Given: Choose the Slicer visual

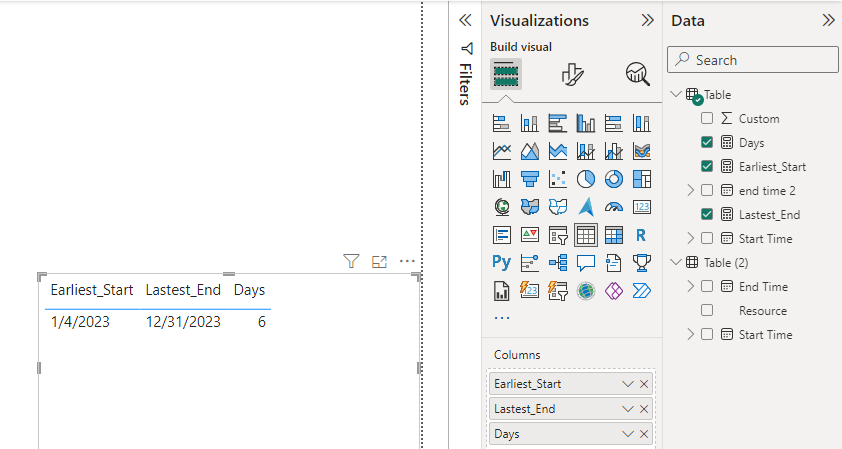Looking at the screenshot, I should pyautogui.click(x=557, y=235).
